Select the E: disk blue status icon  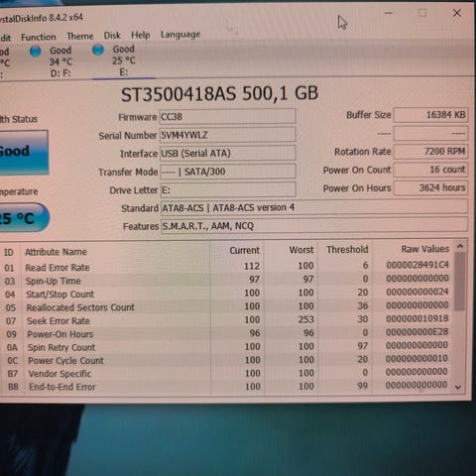[98, 50]
